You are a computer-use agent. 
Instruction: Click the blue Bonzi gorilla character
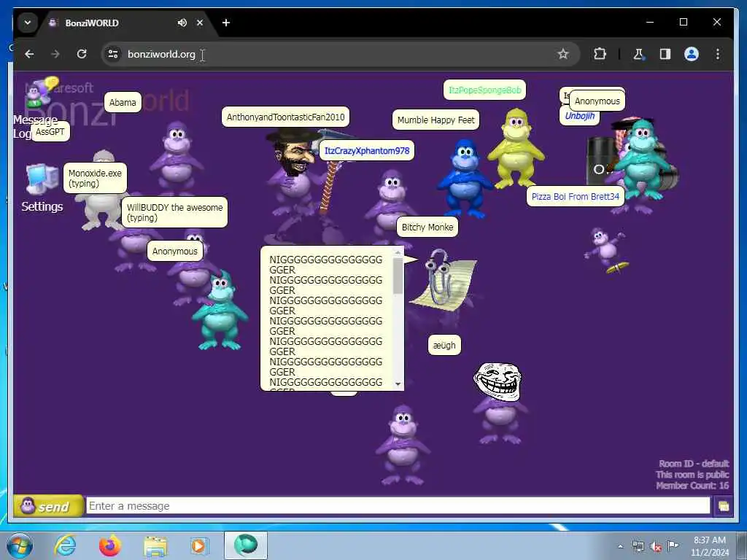[x=463, y=178]
